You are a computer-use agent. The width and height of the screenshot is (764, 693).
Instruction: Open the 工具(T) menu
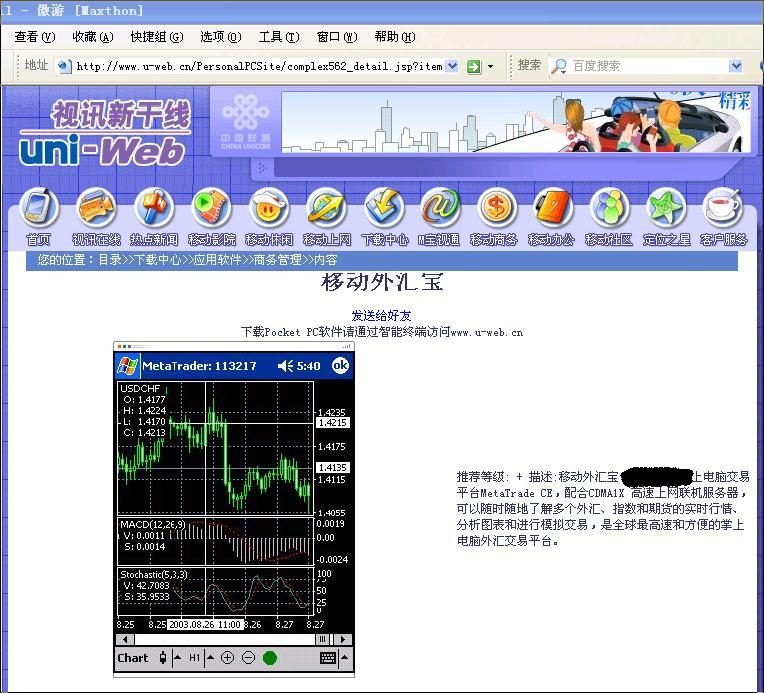pyautogui.click(x=279, y=37)
